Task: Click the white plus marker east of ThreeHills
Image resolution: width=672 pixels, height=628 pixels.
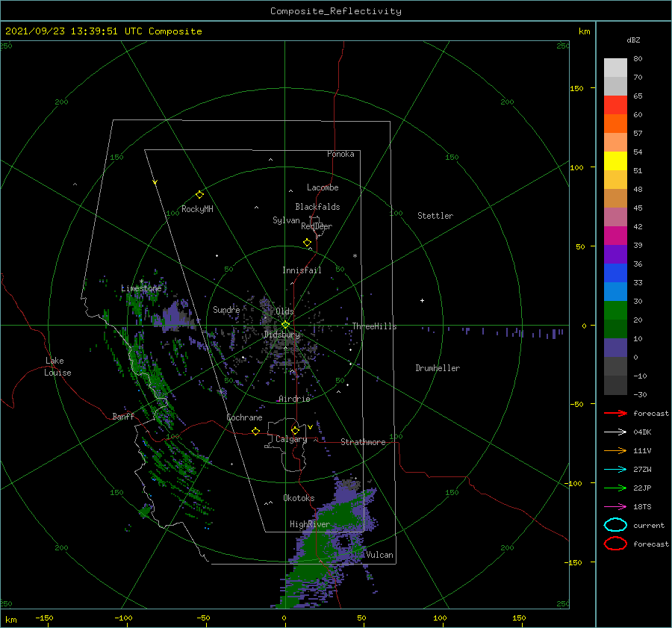Action: [422, 300]
